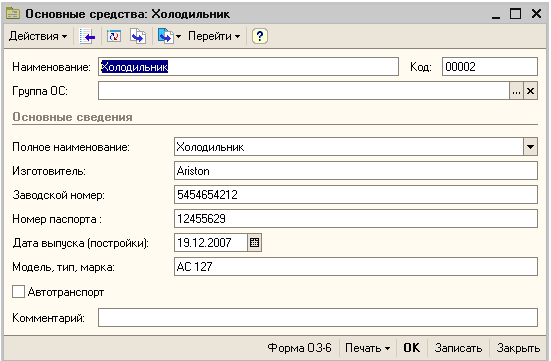Click the copy element toolbar icon
551x361 pixels.
(138, 36)
